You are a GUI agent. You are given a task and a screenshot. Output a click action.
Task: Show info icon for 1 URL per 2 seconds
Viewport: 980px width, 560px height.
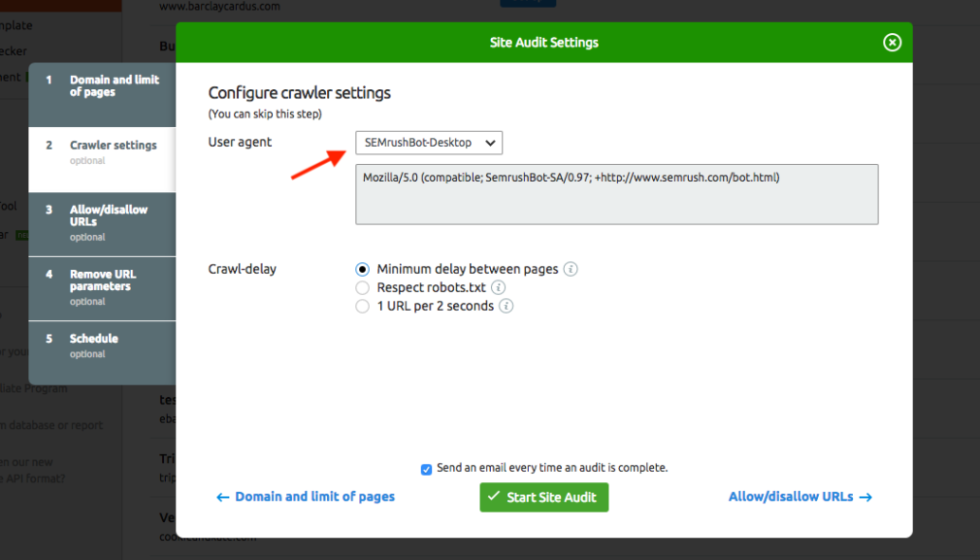pos(506,306)
